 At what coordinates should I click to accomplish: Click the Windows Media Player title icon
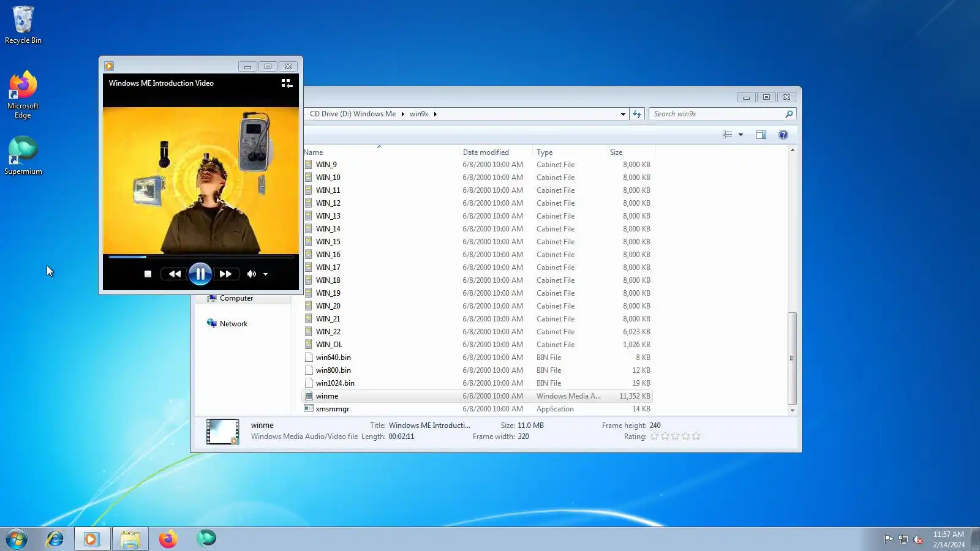click(x=109, y=66)
